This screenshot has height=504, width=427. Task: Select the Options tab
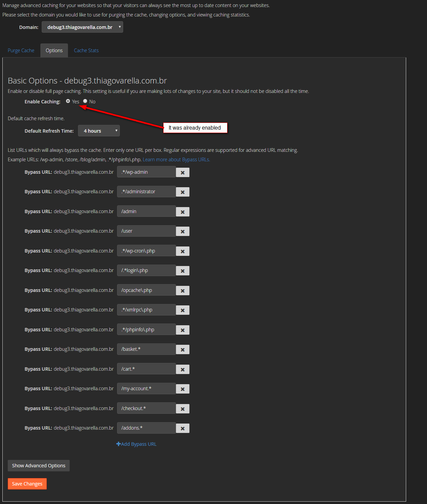point(54,51)
